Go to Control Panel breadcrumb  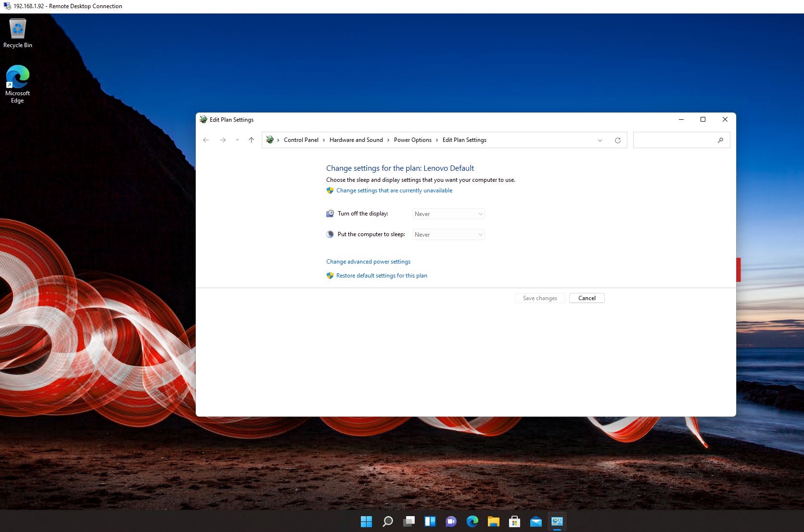[x=301, y=140]
